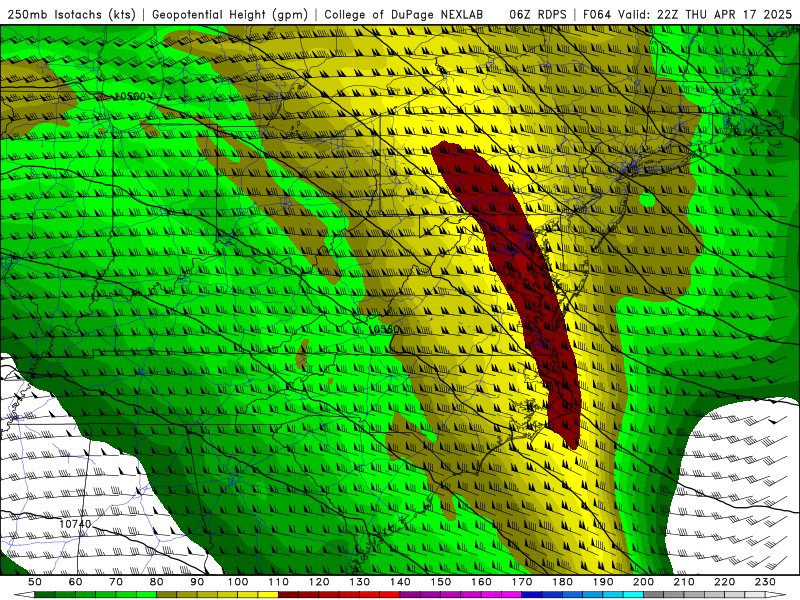
Task: Click the 80 tick label on the legend
Action: point(157,582)
